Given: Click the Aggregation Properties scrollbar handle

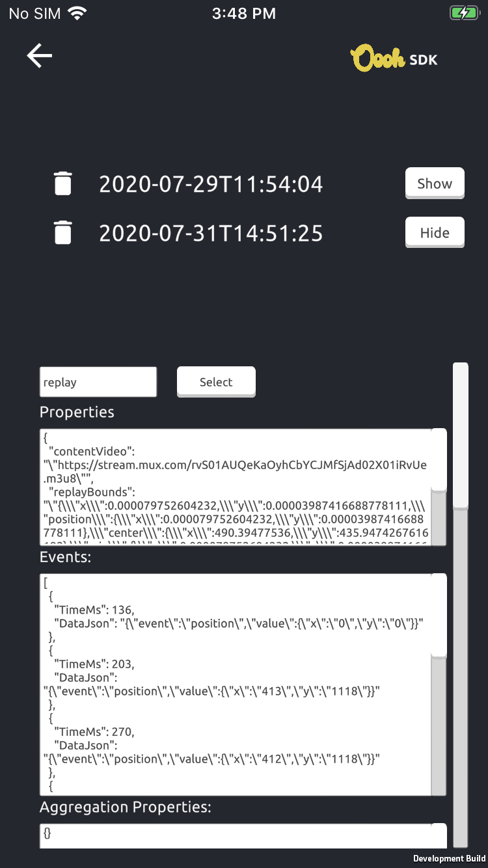Looking at the screenshot, I should [439, 835].
